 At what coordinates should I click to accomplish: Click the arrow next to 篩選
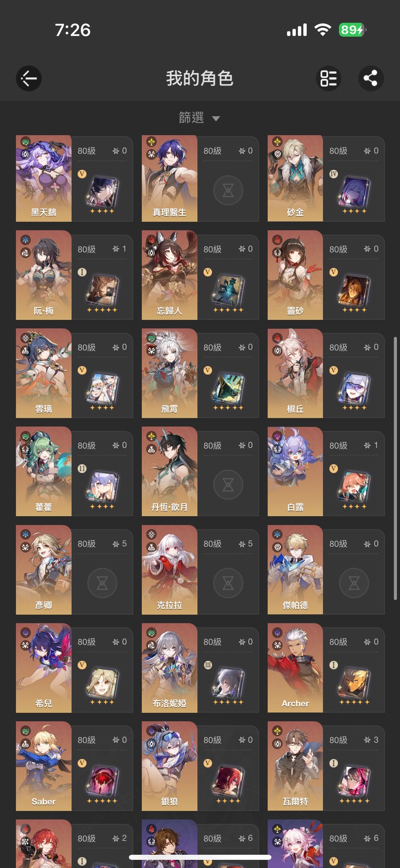tap(216, 119)
